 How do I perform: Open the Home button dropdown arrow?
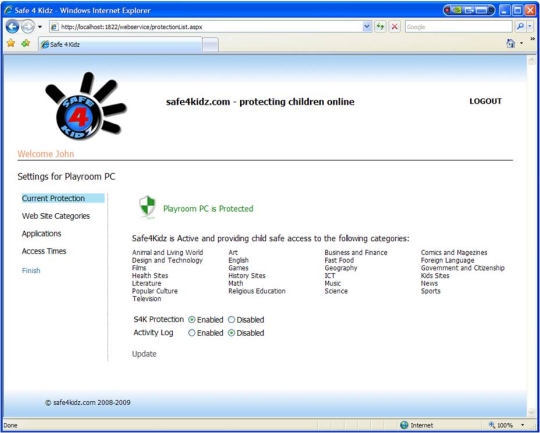(521, 43)
